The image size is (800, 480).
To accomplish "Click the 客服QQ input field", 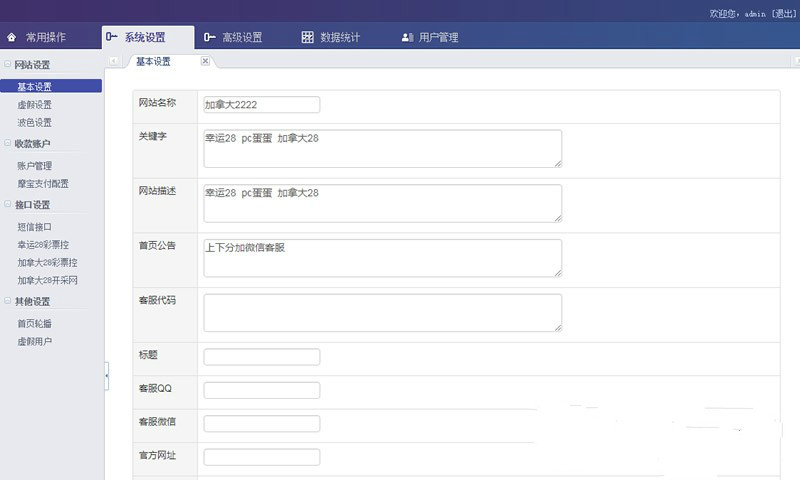I will click(262, 390).
